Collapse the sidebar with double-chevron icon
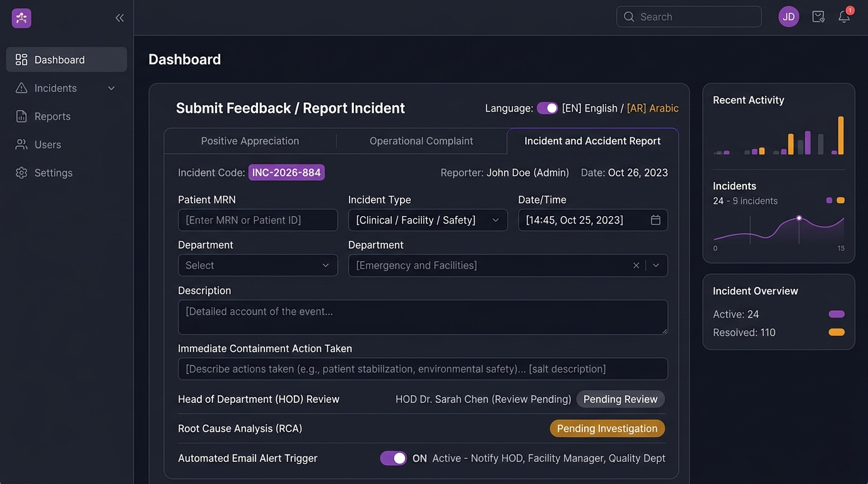The width and height of the screenshot is (868, 484). [x=120, y=18]
